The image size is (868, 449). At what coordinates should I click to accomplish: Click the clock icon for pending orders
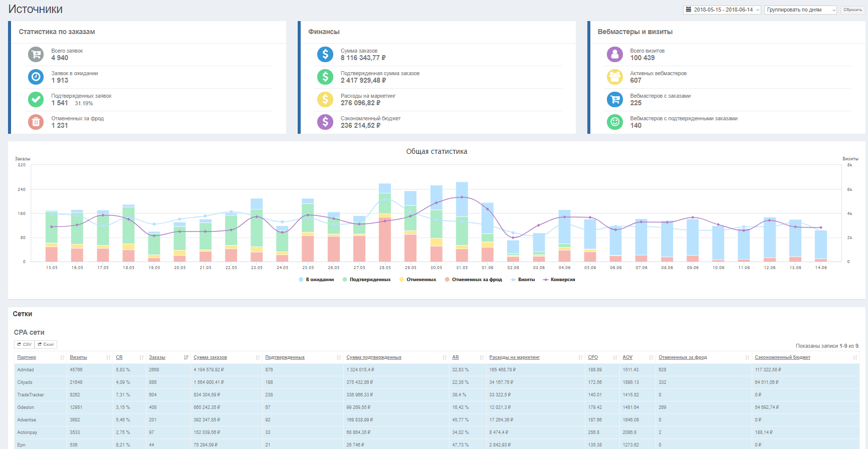pyautogui.click(x=36, y=77)
